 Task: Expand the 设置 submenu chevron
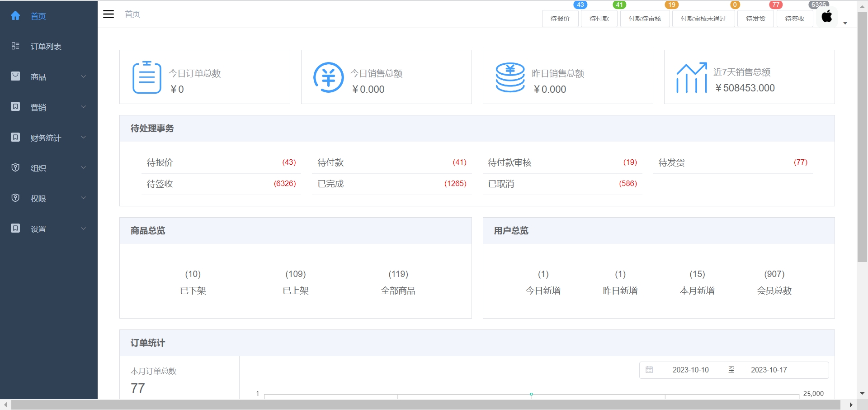(83, 229)
